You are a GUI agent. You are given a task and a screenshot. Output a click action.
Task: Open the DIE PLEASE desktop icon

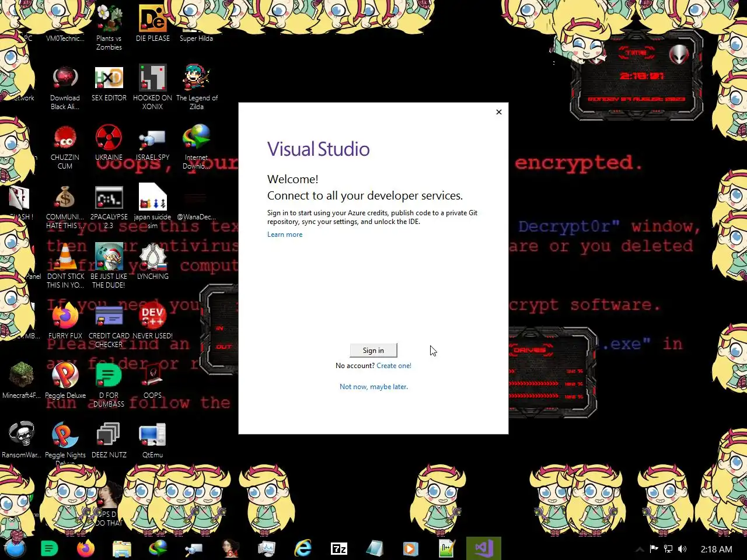click(153, 23)
